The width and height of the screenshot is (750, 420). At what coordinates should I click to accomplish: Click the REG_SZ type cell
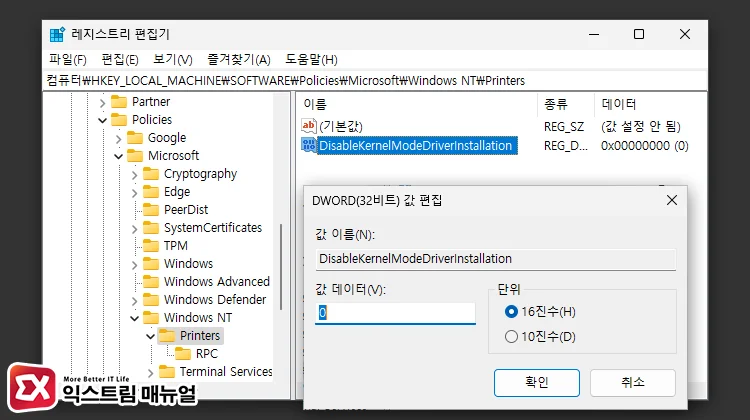pyautogui.click(x=564, y=126)
